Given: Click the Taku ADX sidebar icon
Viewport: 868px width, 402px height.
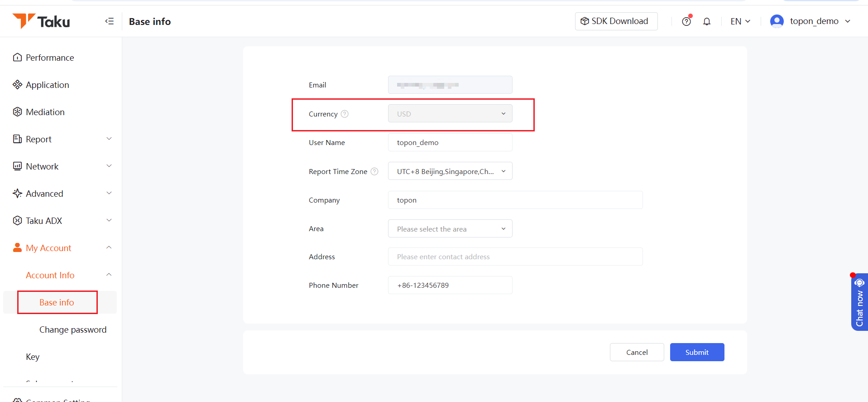Looking at the screenshot, I should point(17,221).
